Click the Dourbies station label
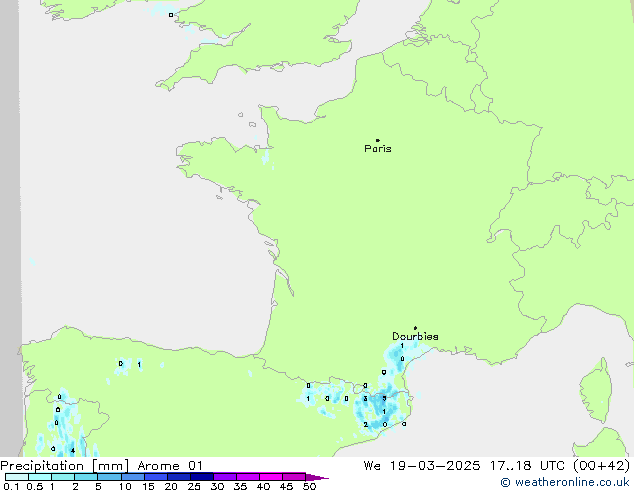 [x=415, y=336]
